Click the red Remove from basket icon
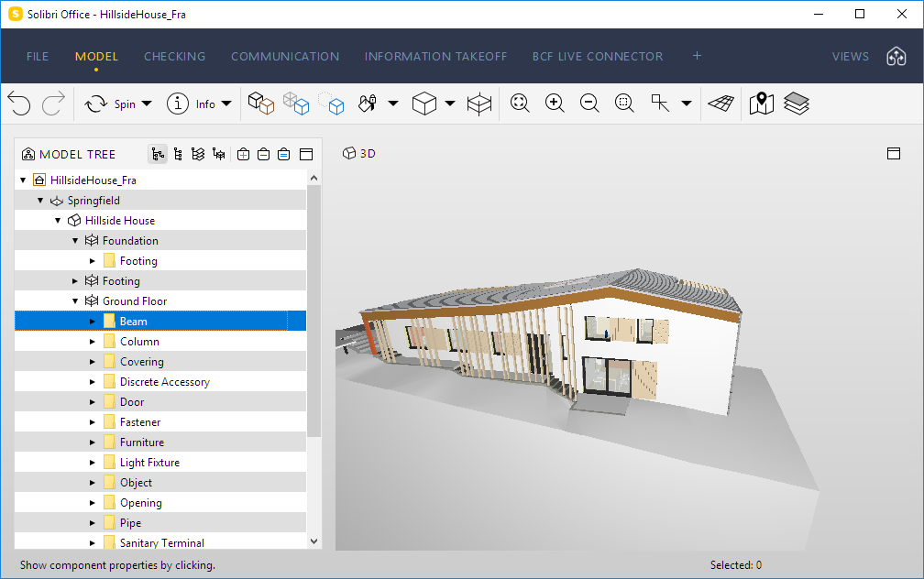This screenshot has width=924, height=579. pos(264,154)
